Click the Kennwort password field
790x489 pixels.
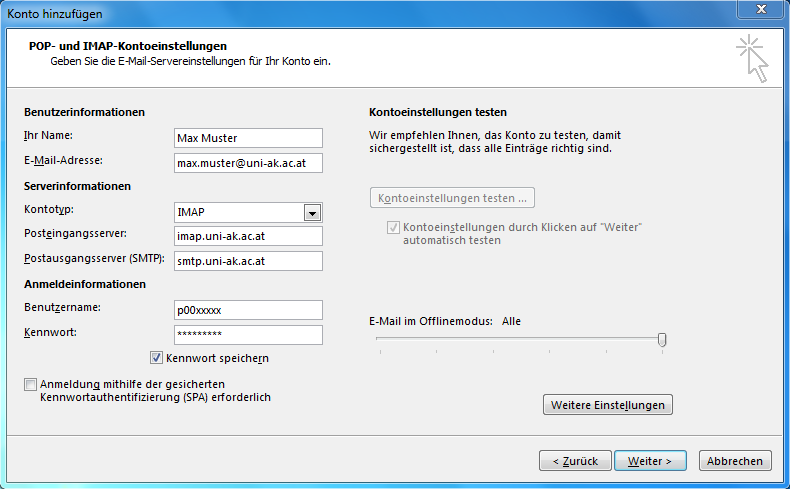248,335
